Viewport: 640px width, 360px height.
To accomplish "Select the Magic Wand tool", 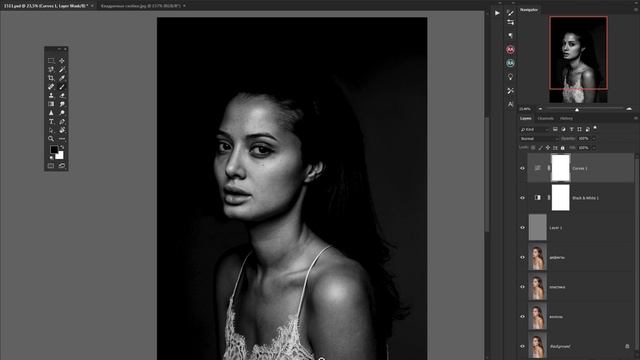I will point(62,69).
